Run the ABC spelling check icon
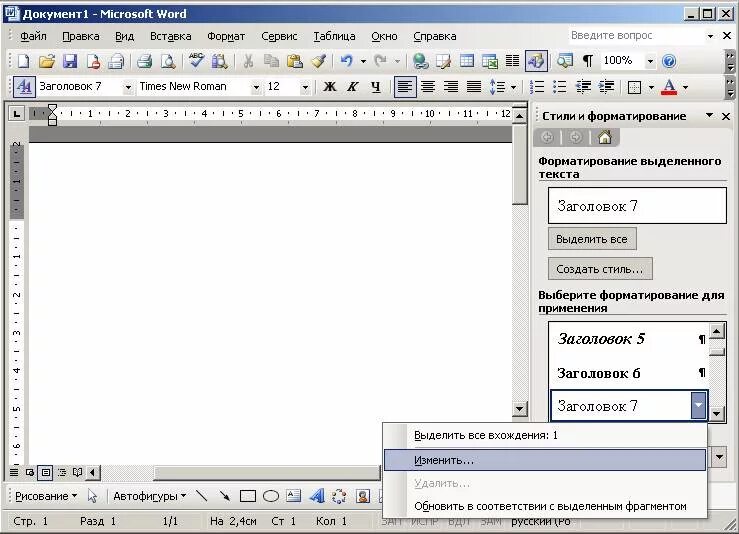 (x=196, y=60)
